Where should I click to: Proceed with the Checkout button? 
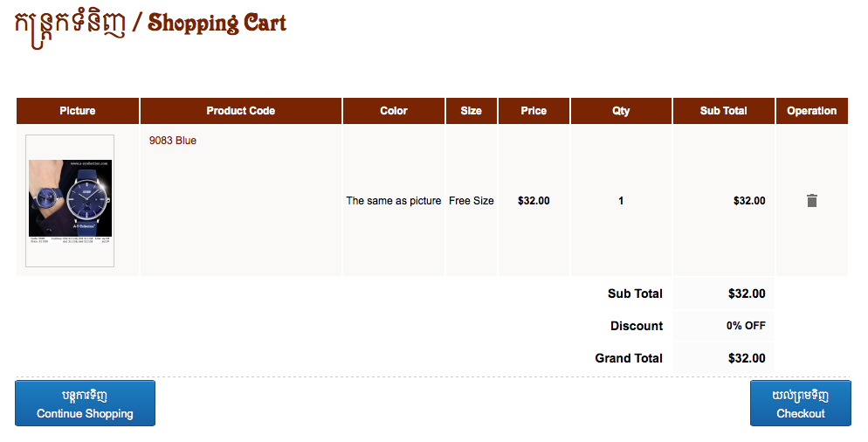pos(801,404)
